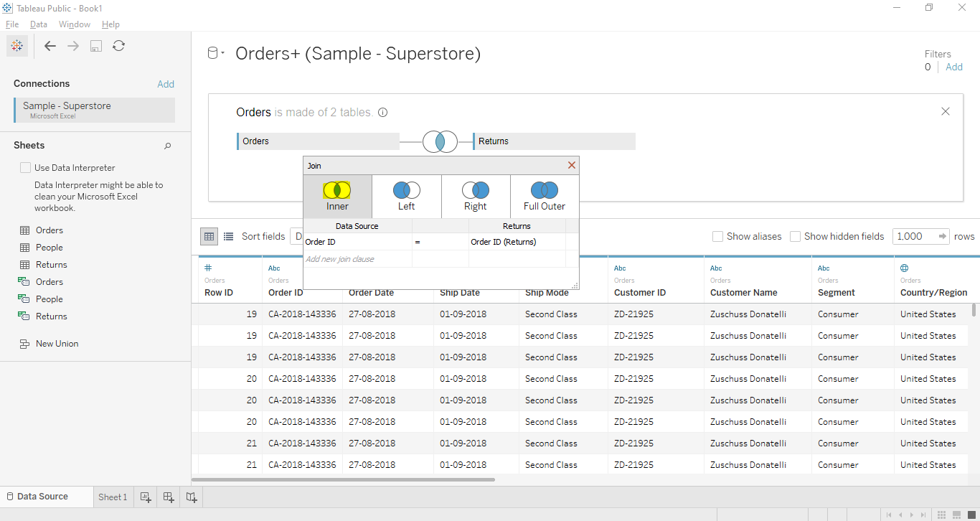Switch to metadata list view
The height and width of the screenshot is (521, 980).
tap(228, 236)
